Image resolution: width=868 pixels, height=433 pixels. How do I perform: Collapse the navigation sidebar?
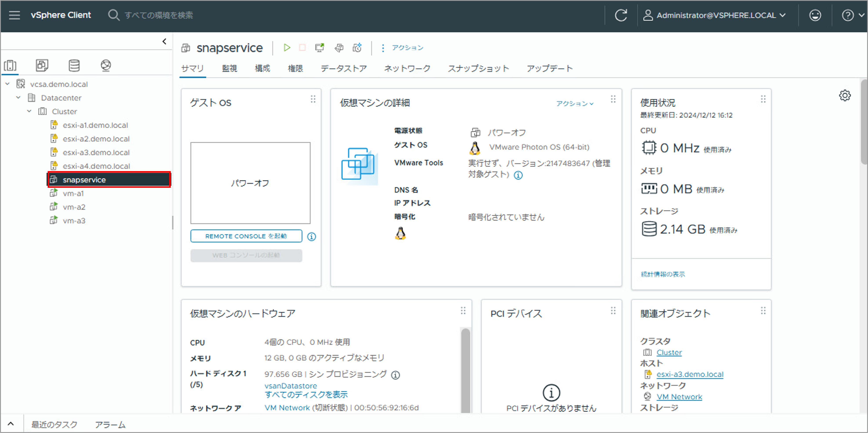(164, 41)
